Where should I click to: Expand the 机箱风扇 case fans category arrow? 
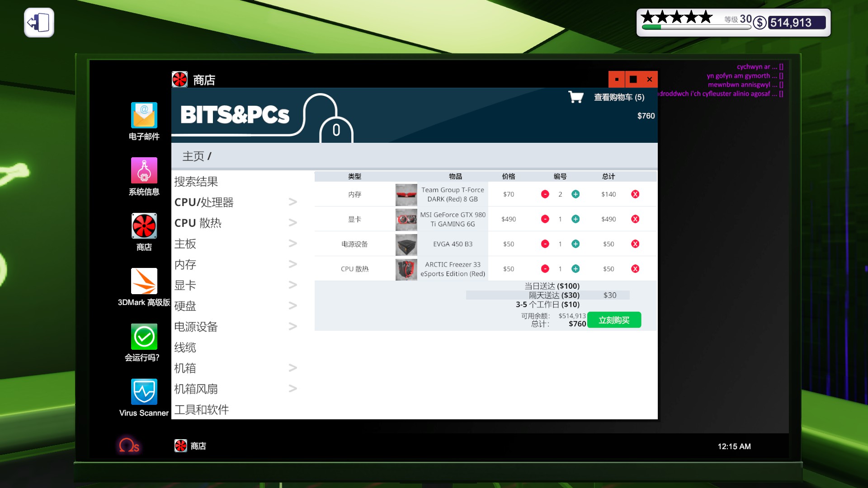pyautogui.click(x=292, y=389)
